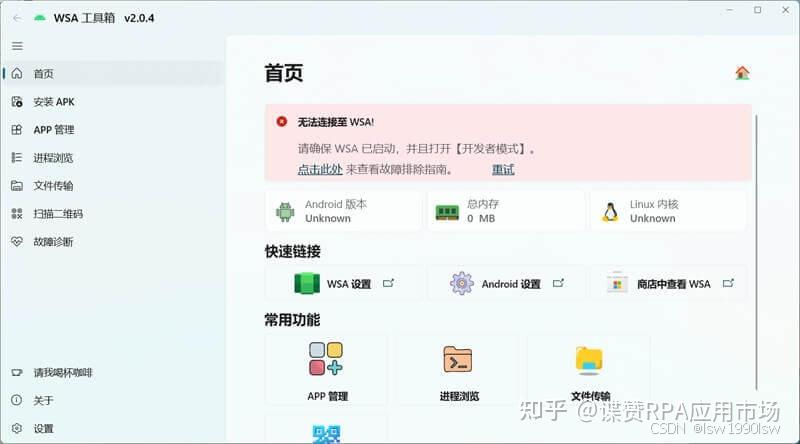Open the 进程浏览 terminal tile
Viewport: 800px width, 444px height.
click(458, 371)
